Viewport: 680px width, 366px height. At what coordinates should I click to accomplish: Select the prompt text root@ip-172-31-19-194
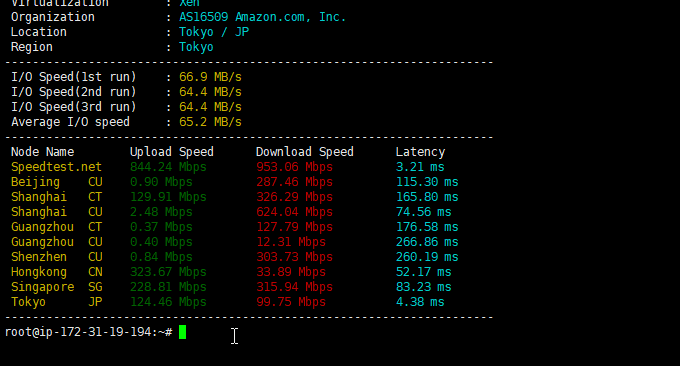[78, 332]
